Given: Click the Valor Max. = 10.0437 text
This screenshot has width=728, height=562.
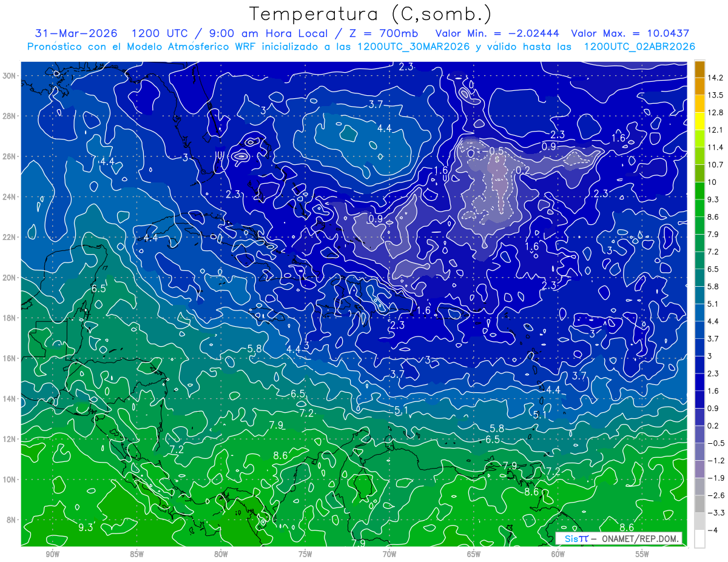Looking at the screenshot, I should [630, 33].
